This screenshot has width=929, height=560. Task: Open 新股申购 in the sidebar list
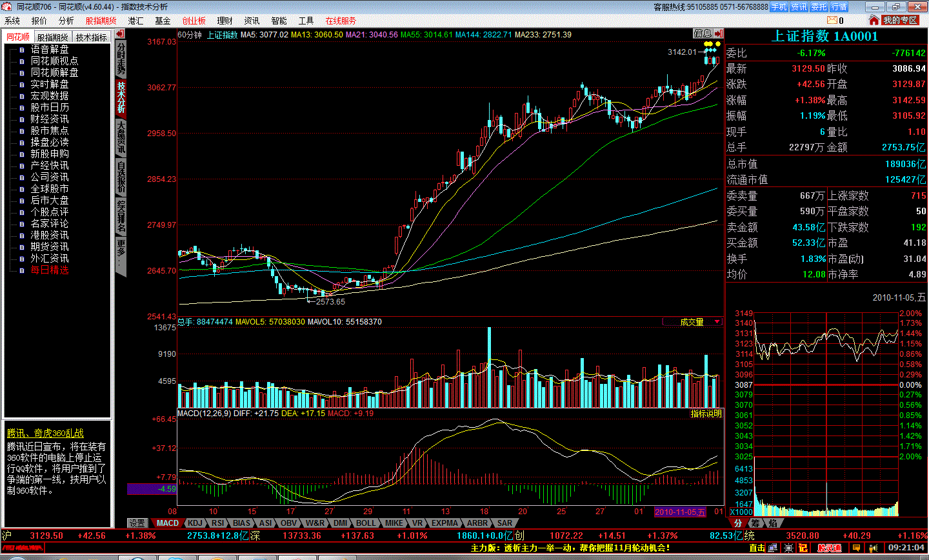[x=50, y=154]
